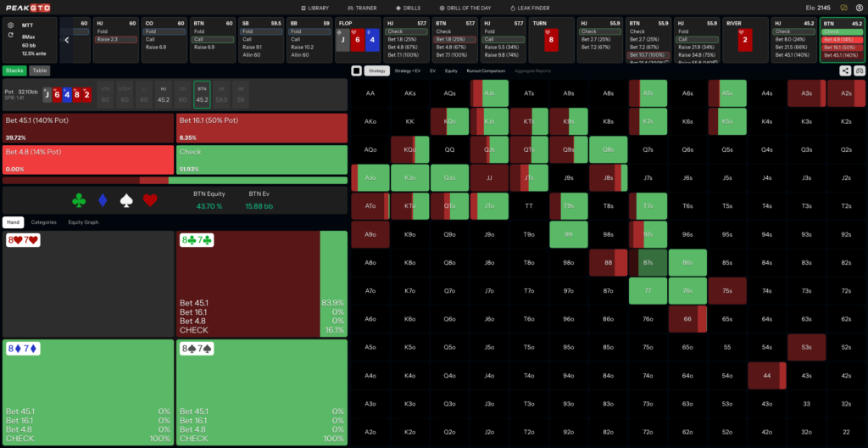Select the 44 cell in range grid
This screenshot has width=868, height=448.
pyautogui.click(x=766, y=376)
